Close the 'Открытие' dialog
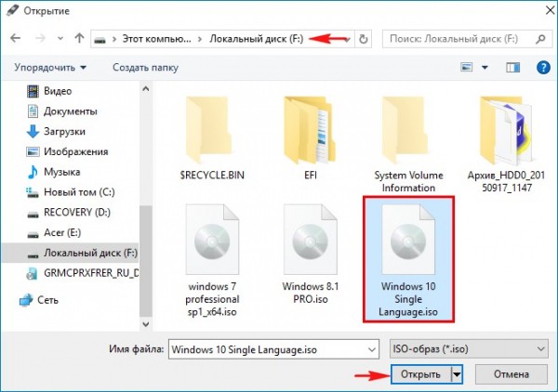The height and width of the screenshot is (392, 558). point(550,10)
